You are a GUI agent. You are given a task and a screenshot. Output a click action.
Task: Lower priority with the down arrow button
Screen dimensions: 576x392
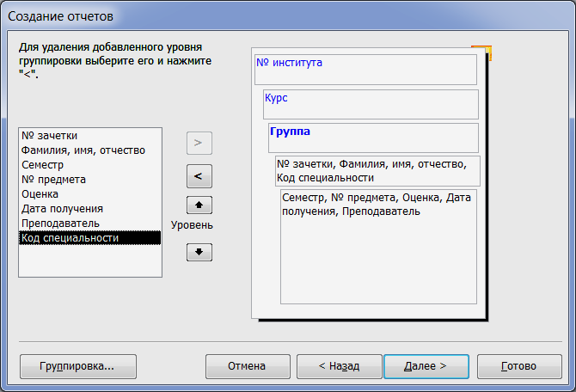pos(199,252)
